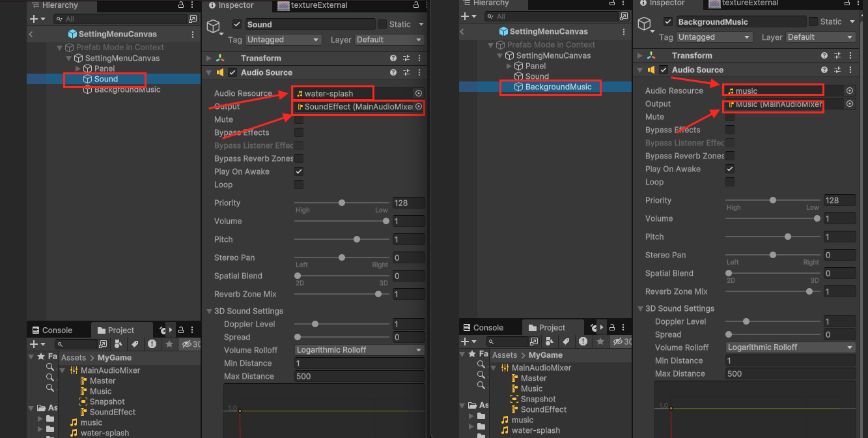
Task: Click lock icon of left Hierarchy panel
Action: (181, 5)
